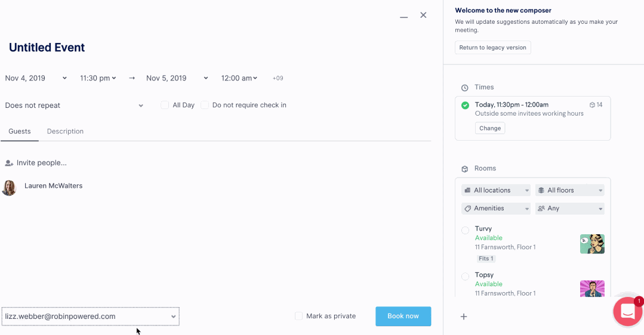The width and height of the screenshot is (644, 335).
Task: Select the Topsy room radio button
Action: pos(465,277)
